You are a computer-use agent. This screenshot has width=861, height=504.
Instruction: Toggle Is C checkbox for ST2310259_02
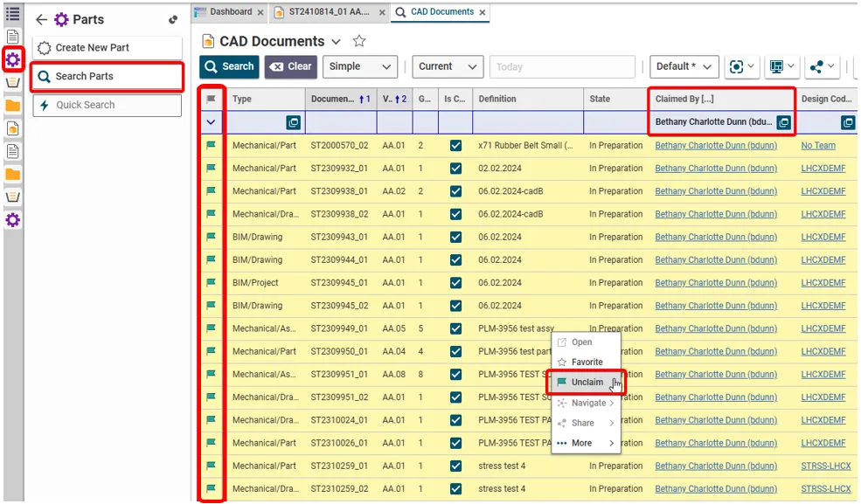pyautogui.click(x=455, y=488)
